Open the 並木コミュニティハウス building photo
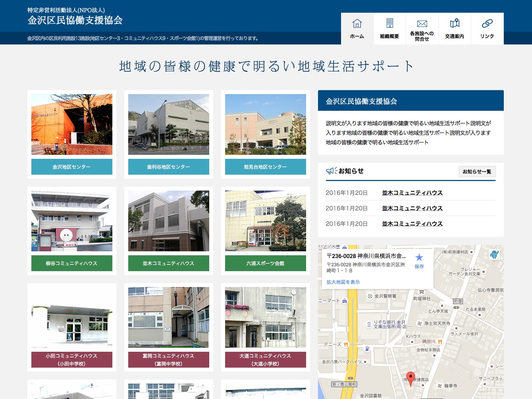 coord(169,221)
